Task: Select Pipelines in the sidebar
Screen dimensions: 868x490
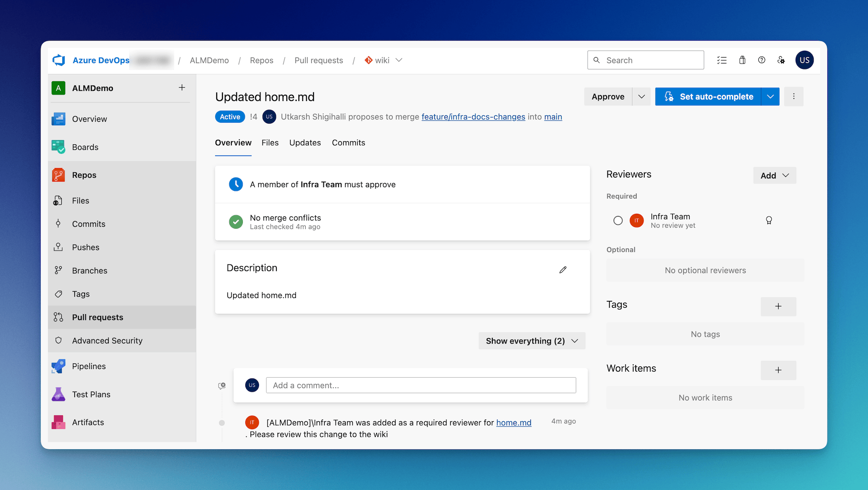Action: [x=89, y=366]
